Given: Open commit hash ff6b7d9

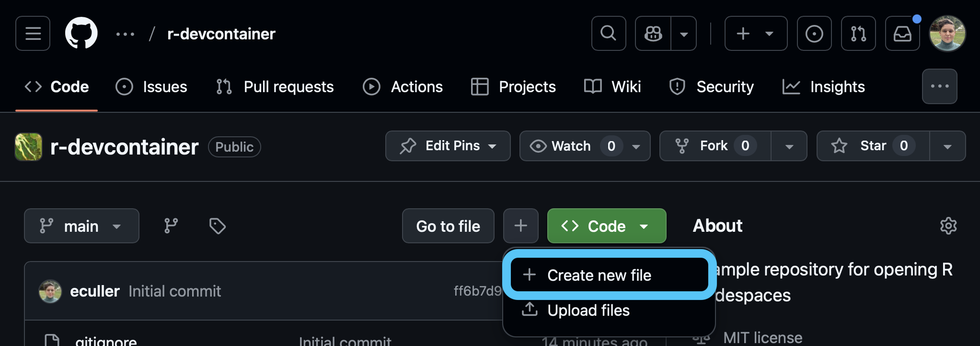Looking at the screenshot, I should click(x=477, y=291).
